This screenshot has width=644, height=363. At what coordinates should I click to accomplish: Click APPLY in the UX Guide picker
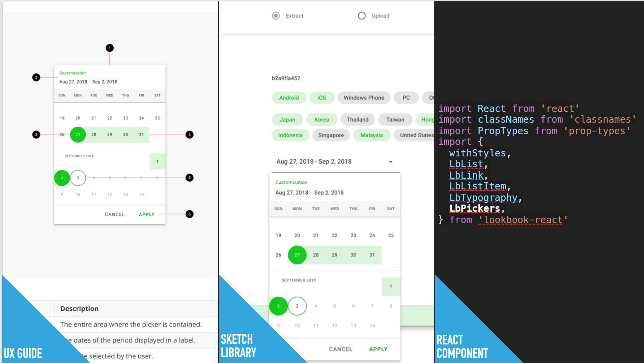[147, 214]
